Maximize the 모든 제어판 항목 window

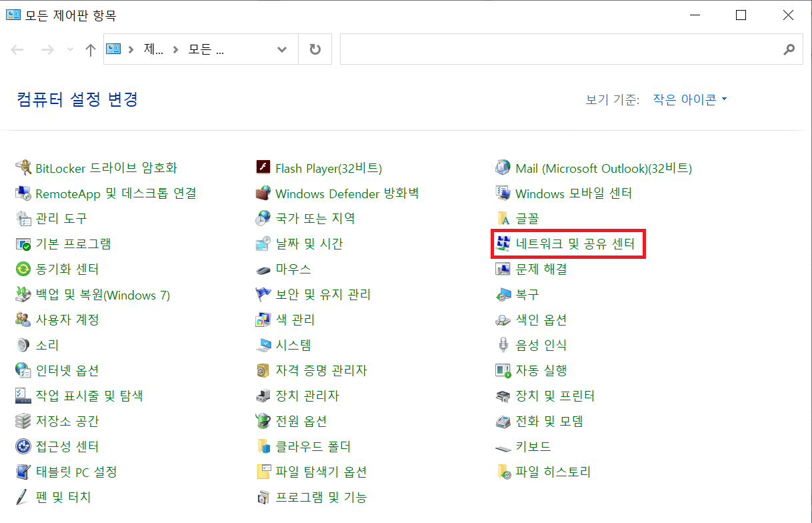(741, 15)
